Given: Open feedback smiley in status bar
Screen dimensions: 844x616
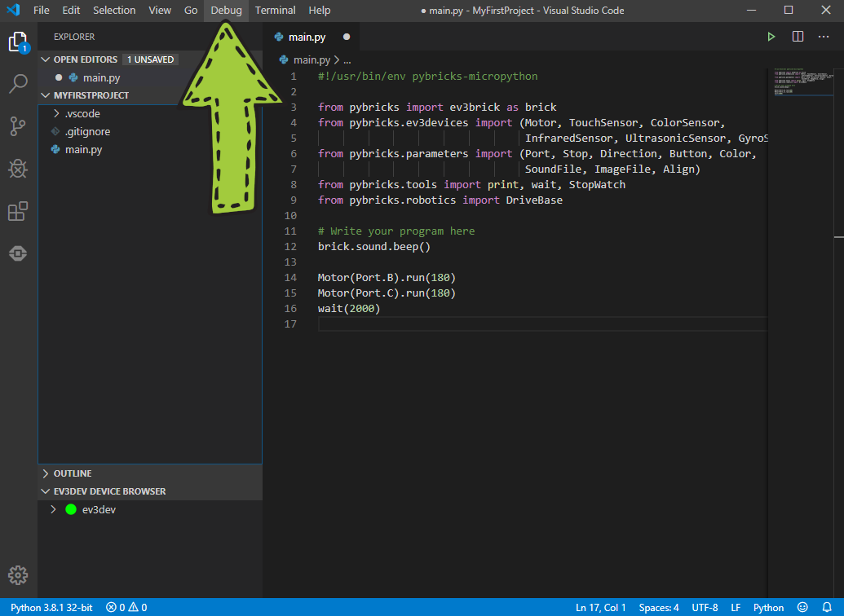Looking at the screenshot, I should [802, 607].
